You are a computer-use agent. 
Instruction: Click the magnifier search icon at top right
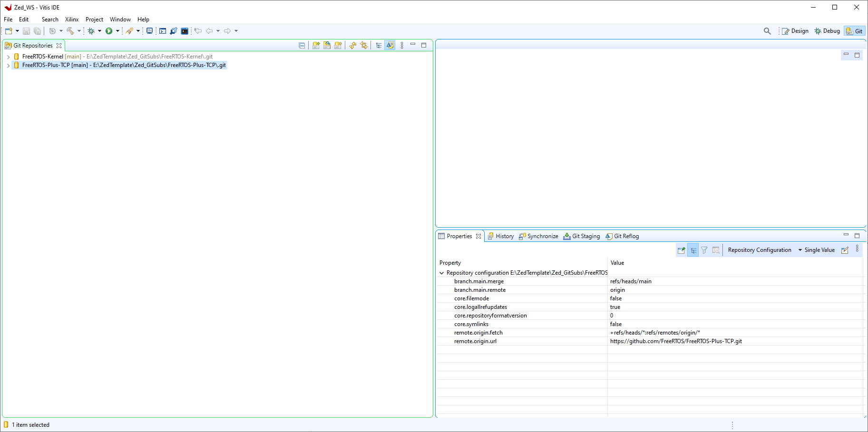point(767,31)
